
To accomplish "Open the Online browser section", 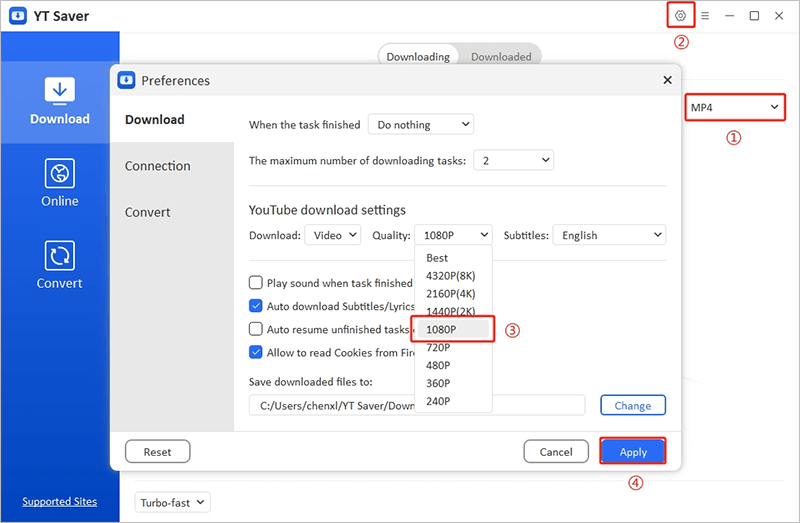I will click(60, 183).
